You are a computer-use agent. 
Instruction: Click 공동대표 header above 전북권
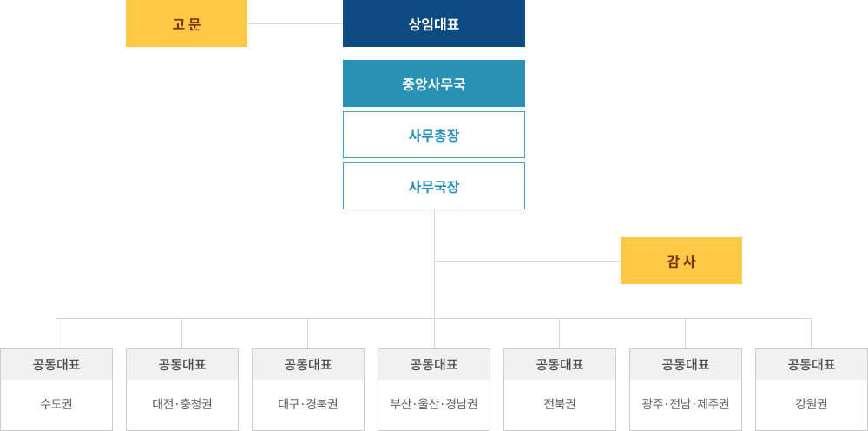(560, 364)
